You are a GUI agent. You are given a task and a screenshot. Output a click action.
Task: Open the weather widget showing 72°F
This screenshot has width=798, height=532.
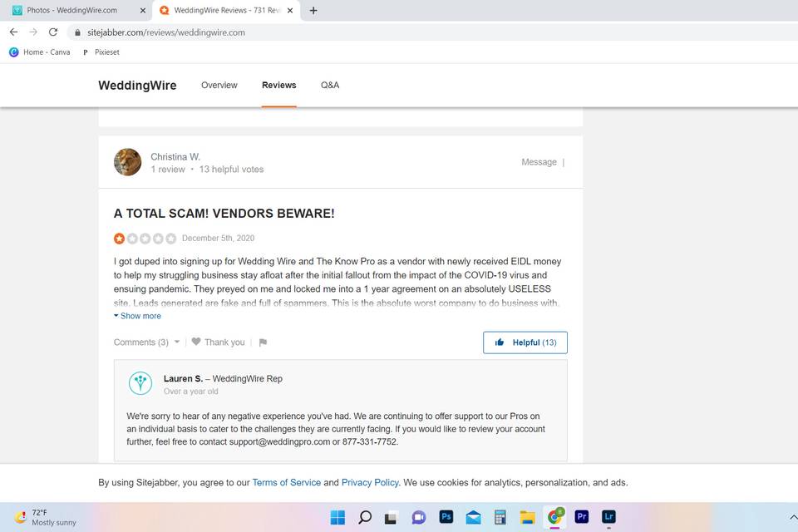point(45,517)
